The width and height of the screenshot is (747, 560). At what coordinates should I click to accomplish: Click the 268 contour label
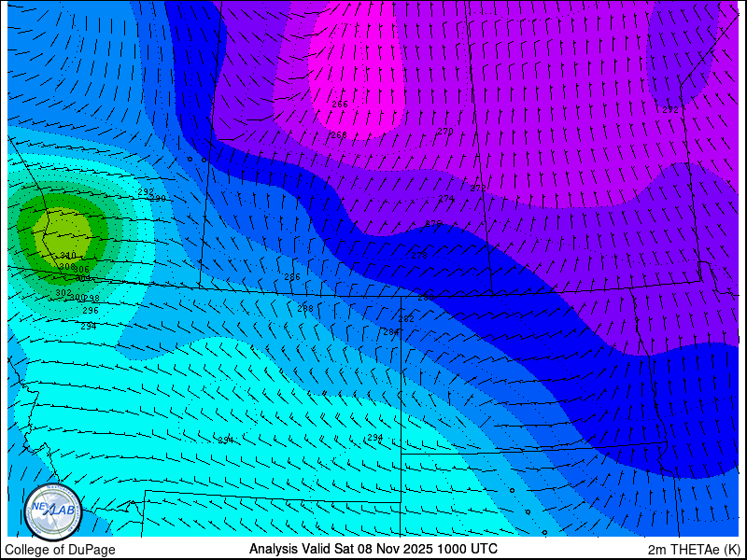tap(339, 135)
